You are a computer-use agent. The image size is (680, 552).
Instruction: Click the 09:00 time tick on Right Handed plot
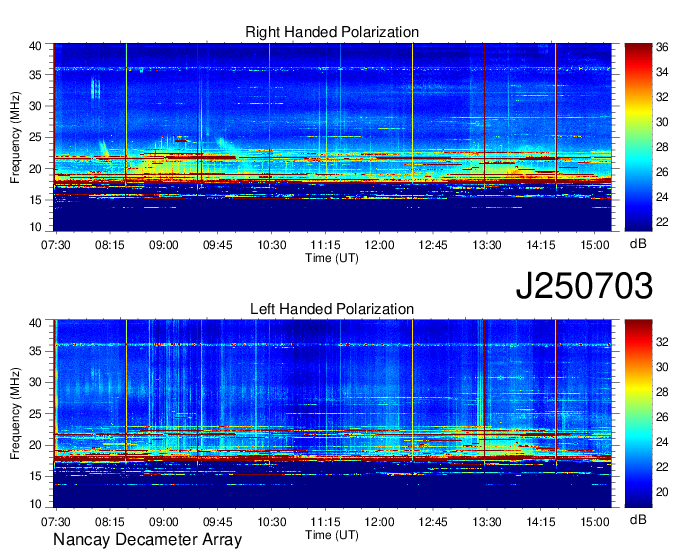coord(163,245)
